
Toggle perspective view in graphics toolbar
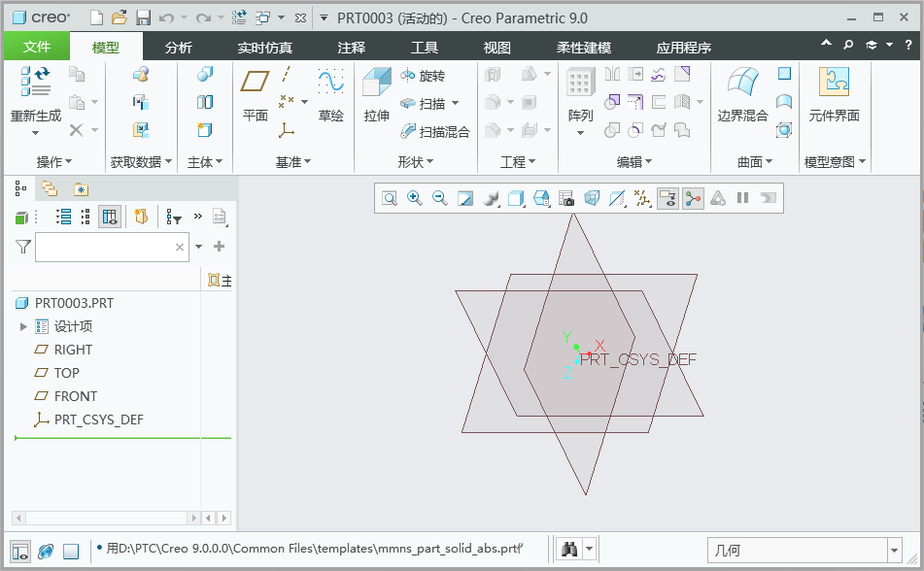(x=592, y=198)
